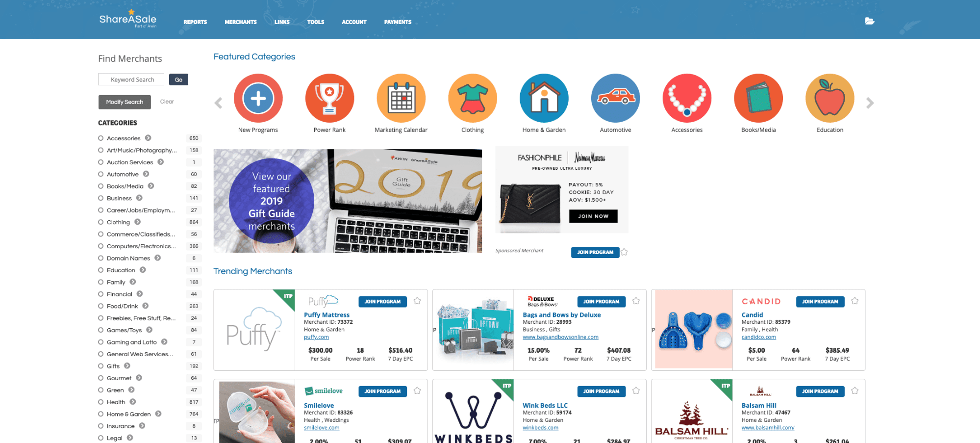Open the New Programs category icon

[258, 98]
